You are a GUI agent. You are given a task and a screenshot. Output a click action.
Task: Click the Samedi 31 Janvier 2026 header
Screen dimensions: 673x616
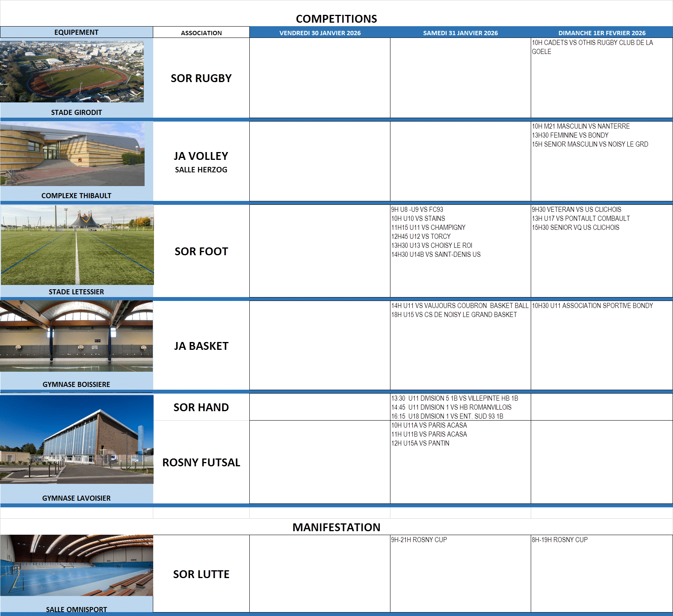pos(460,33)
